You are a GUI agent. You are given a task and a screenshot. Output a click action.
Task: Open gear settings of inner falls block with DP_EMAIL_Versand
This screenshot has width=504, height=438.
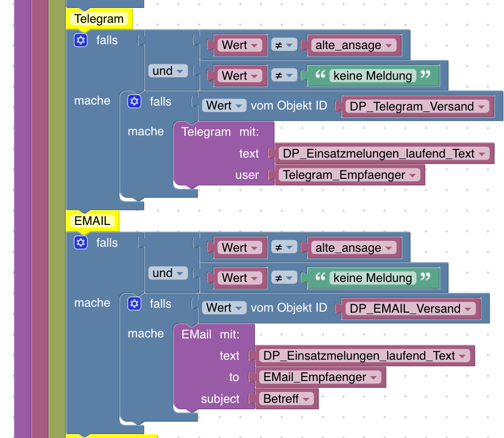134,304
